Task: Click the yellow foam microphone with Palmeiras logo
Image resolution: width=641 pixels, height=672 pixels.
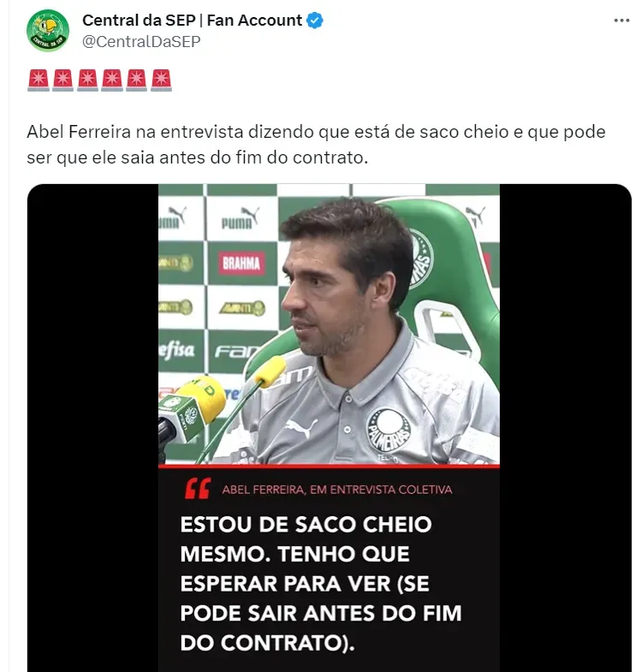Action: pyautogui.click(x=193, y=407)
